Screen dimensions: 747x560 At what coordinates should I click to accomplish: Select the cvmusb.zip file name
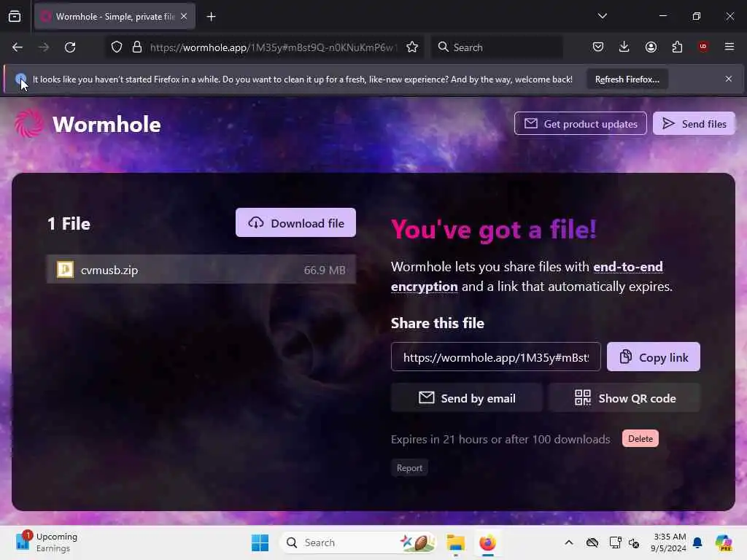pos(109,270)
